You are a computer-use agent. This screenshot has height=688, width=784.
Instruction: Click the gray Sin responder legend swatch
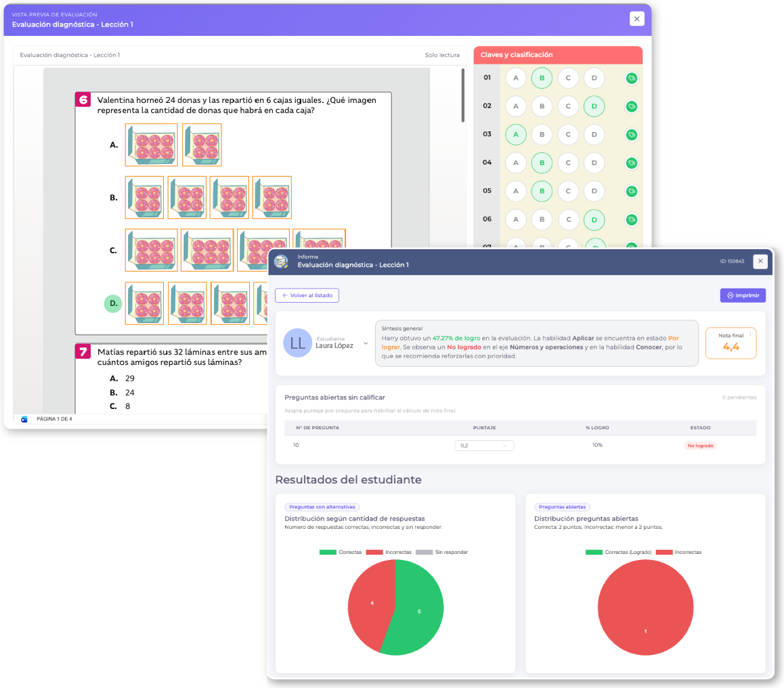pyautogui.click(x=424, y=553)
